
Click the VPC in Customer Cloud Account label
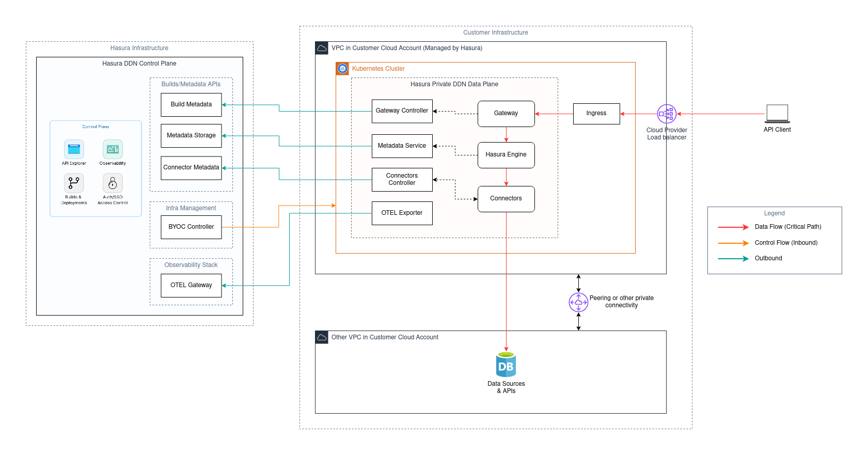tap(407, 48)
